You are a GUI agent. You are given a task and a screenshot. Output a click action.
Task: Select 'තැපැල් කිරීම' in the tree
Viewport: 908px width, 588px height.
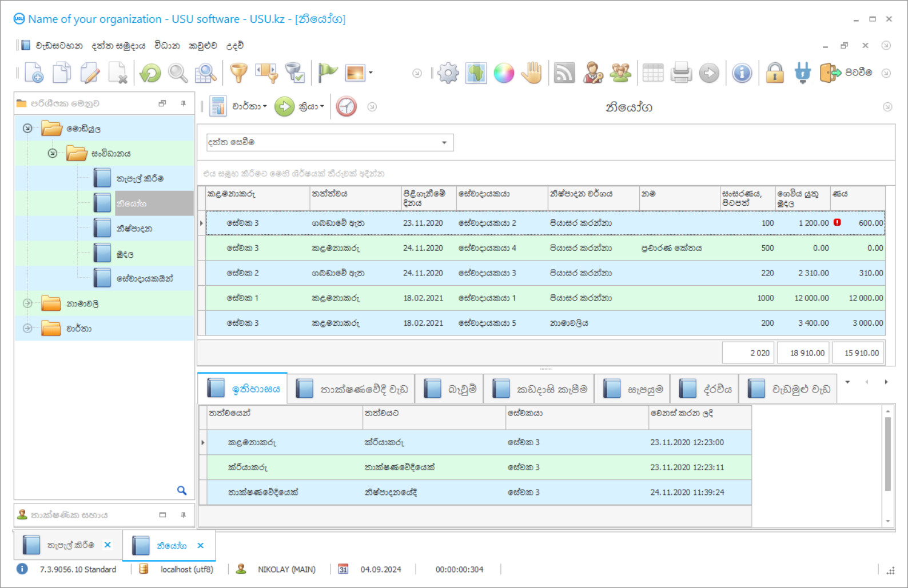coord(140,178)
